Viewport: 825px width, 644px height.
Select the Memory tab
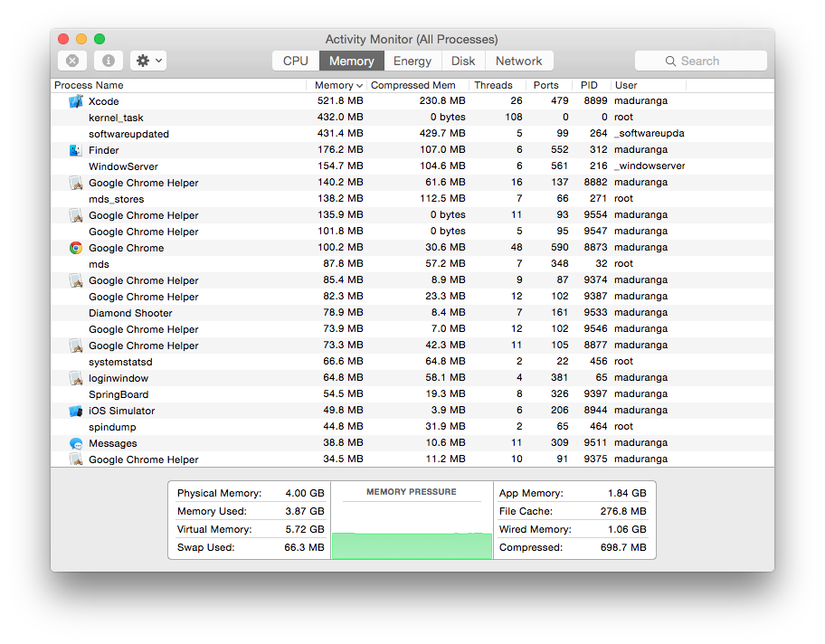pyautogui.click(x=352, y=61)
